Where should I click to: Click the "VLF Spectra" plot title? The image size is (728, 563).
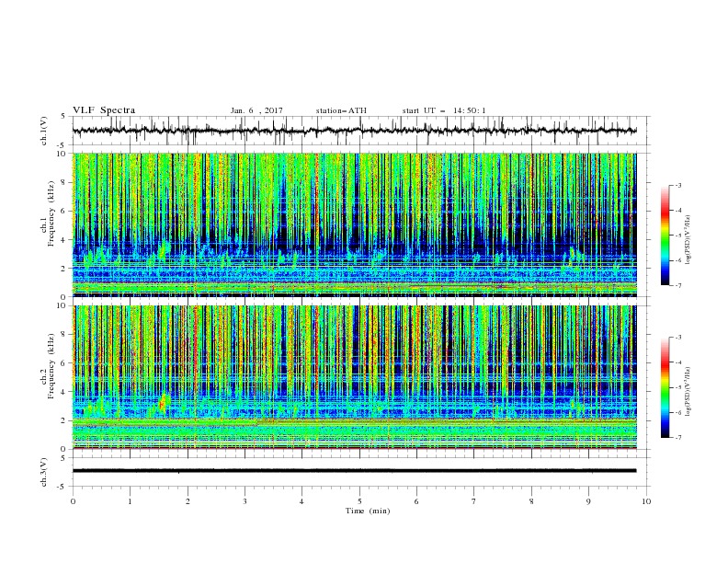[x=104, y=110]
